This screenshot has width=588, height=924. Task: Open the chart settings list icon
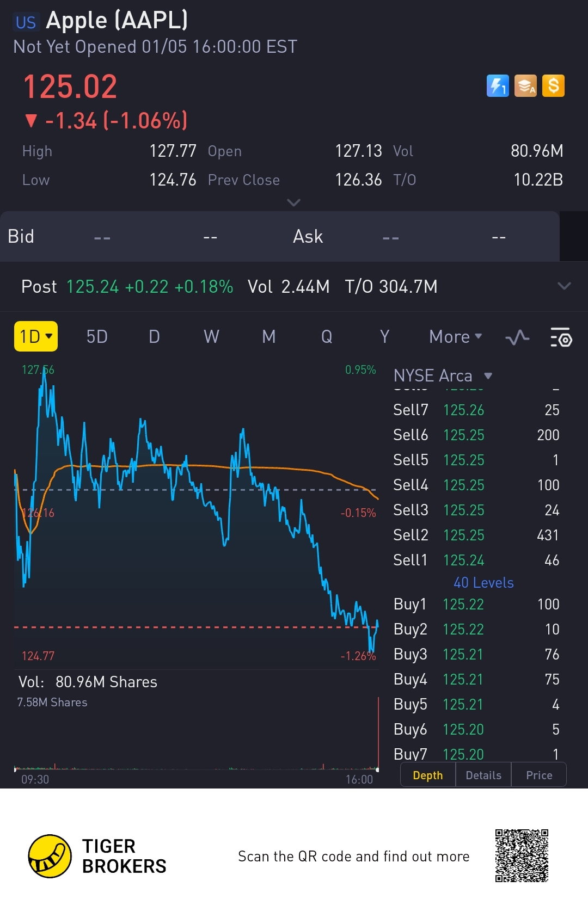click(x=561, y=337)
